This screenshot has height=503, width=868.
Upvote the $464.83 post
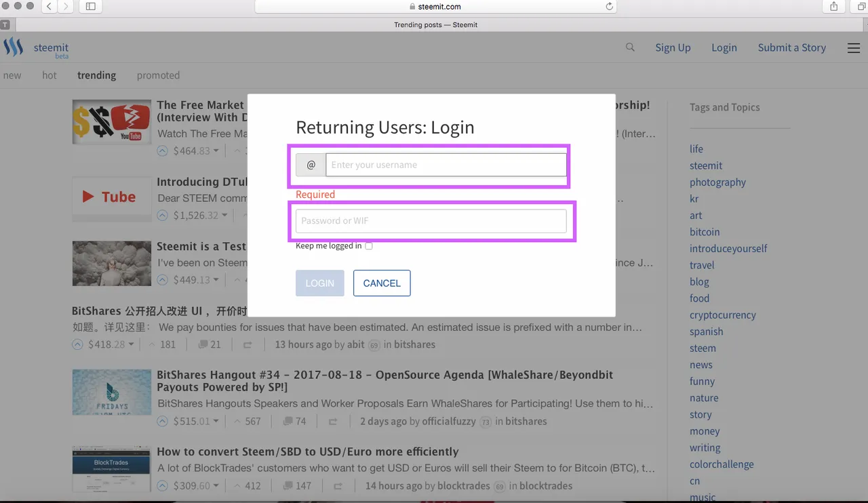coord(163,150)
